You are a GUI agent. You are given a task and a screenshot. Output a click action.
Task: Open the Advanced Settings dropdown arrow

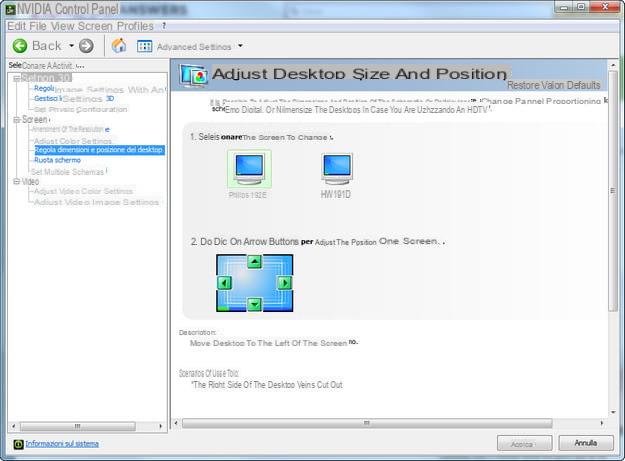240,46
